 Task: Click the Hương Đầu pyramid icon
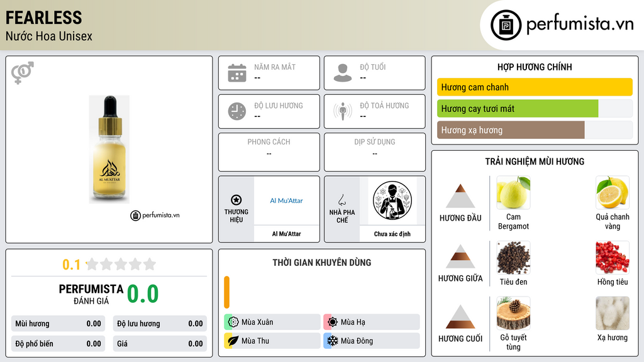click(x=460, y=196)
